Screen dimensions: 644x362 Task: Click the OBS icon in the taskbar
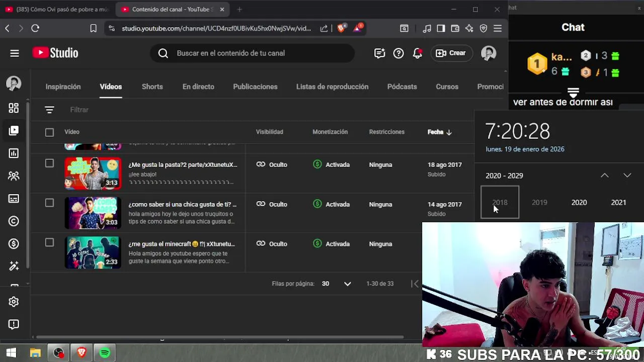tap(59, 353)
